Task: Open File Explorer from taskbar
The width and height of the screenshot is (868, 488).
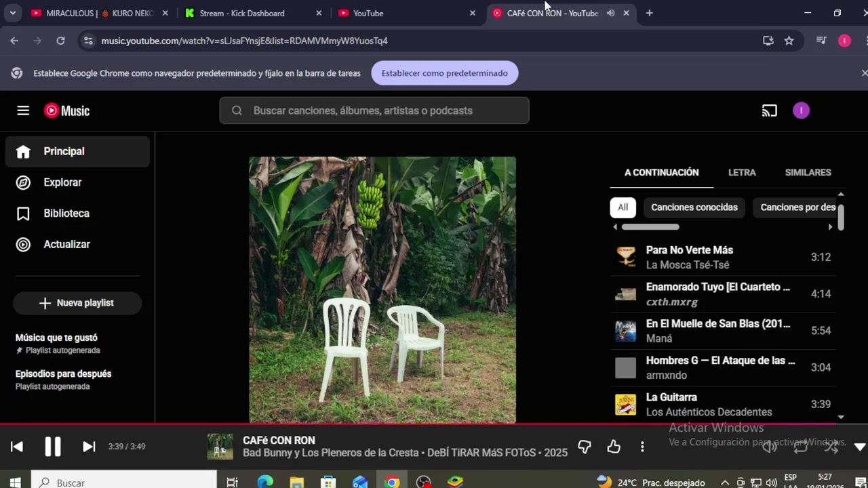Action: tap(296, 483)
